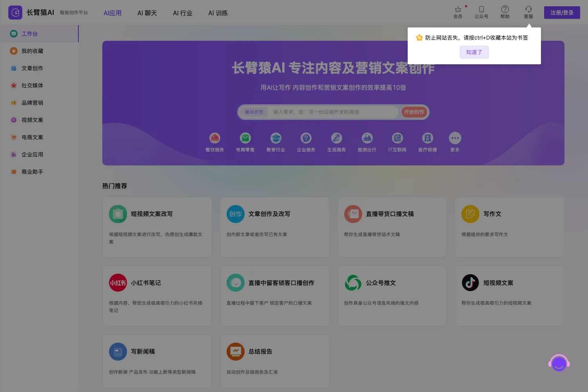Select 工作台 in the sidebar

(39, 34)
